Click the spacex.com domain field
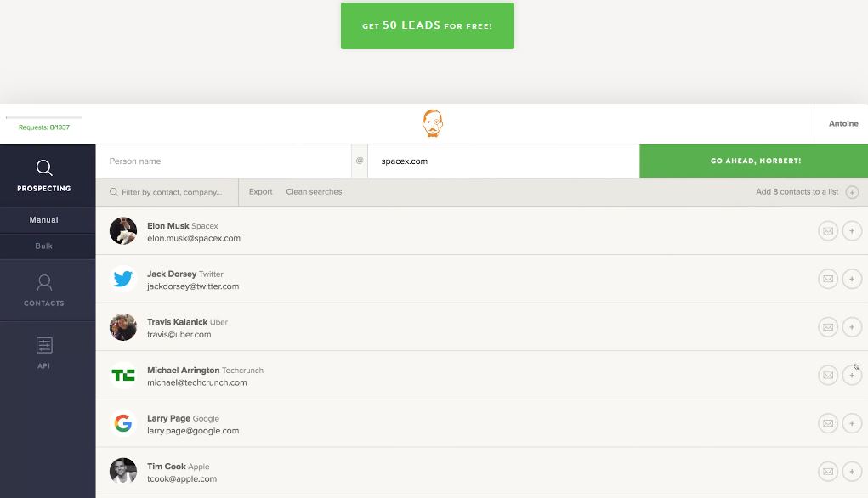868x498 pixels. coord(503,161)
